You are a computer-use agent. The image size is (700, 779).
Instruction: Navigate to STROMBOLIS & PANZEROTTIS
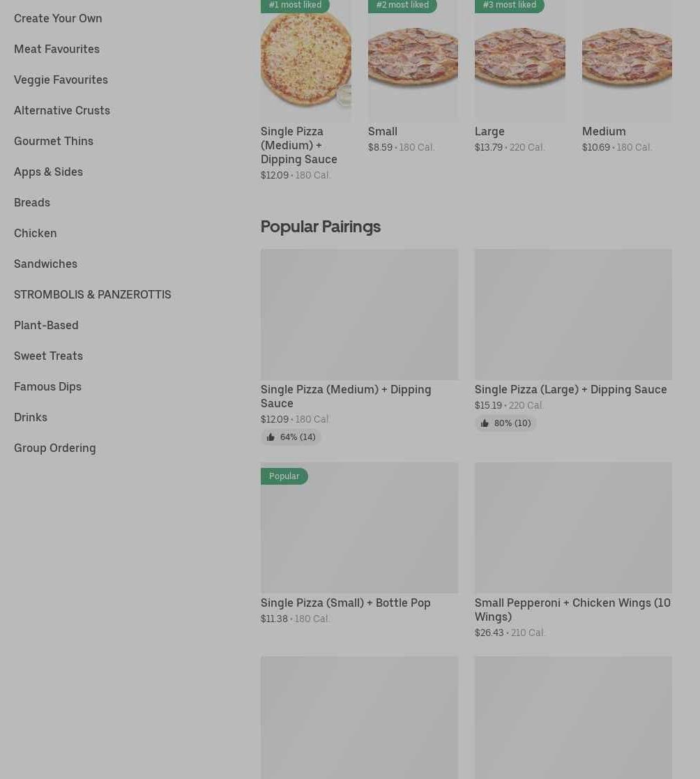pyautogui.click(x=93, y=294)
